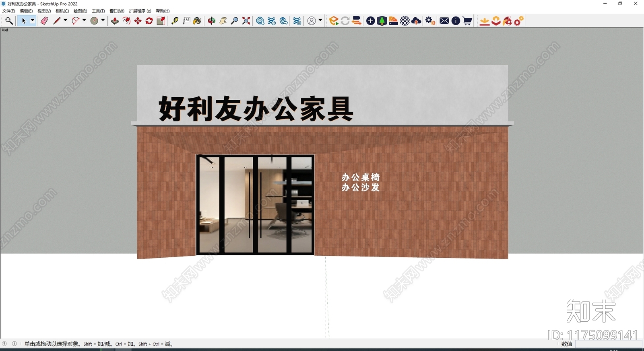Click the Zoom Extents tool
The height and width of the screenshot is (351, 644).
point(246,21)
